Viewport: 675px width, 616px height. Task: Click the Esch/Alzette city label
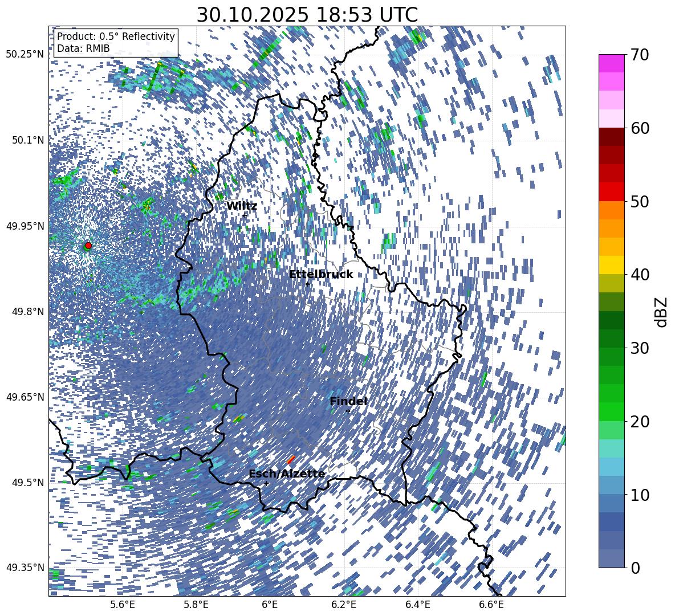coord(287,474)
